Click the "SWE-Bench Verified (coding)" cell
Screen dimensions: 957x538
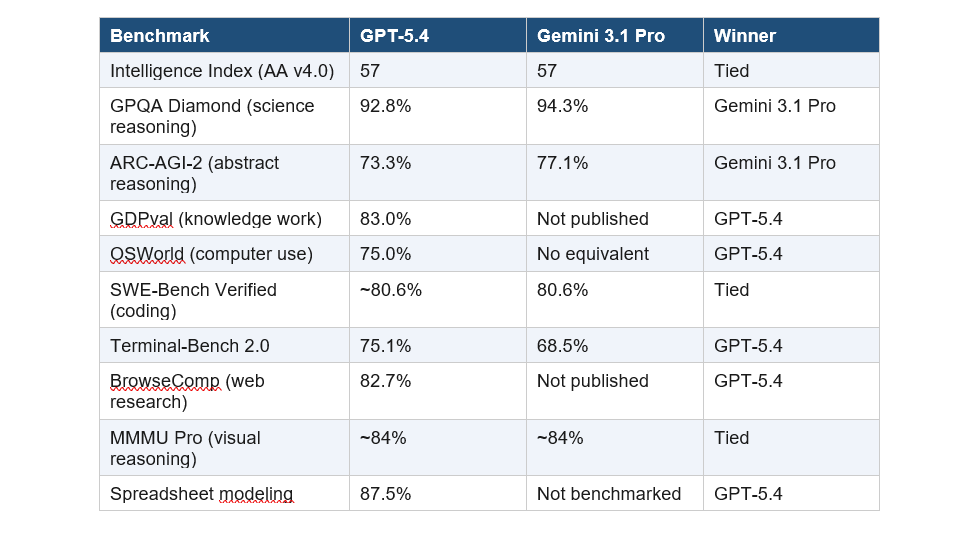click(193, 300)
